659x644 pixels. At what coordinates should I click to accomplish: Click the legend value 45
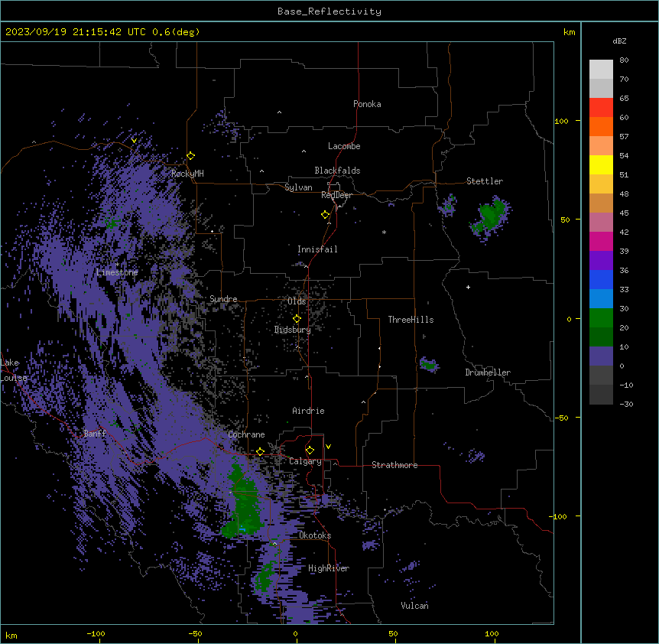[x=624, y=213]
